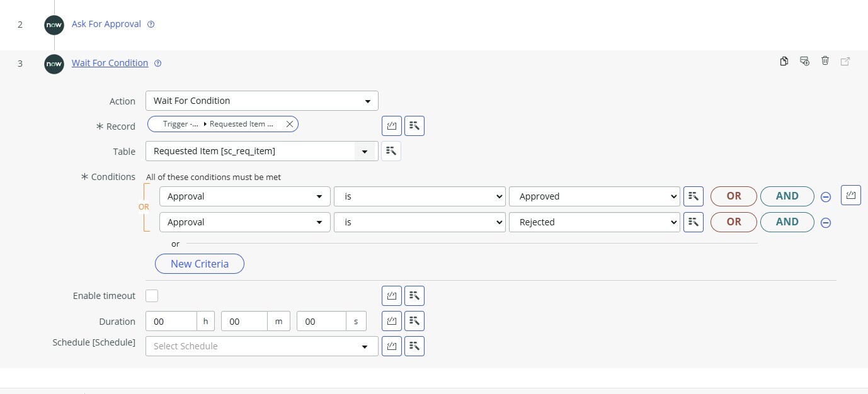Open the pill picker on the Approved condition row
This screenshot has height=394, width=868.
693,196
